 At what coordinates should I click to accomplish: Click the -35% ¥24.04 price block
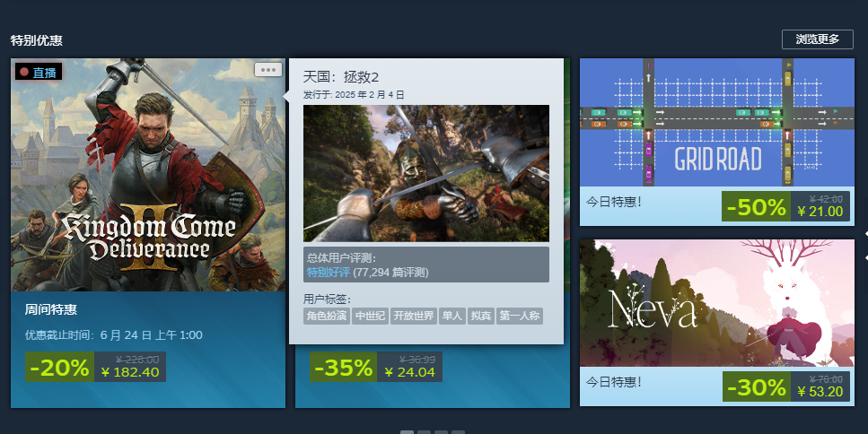pos(376,367)
